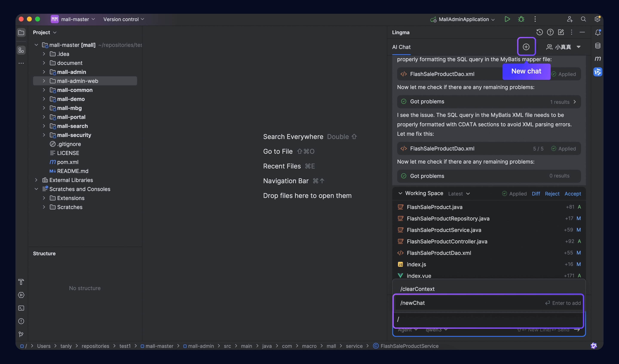Open Lingma chat history icon
The image size is (619, 364).
(539, 32)
